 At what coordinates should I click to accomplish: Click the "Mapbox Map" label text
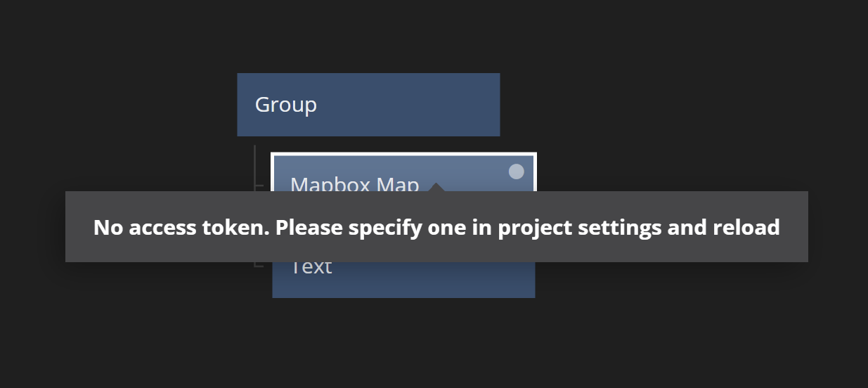coord(354,185)
